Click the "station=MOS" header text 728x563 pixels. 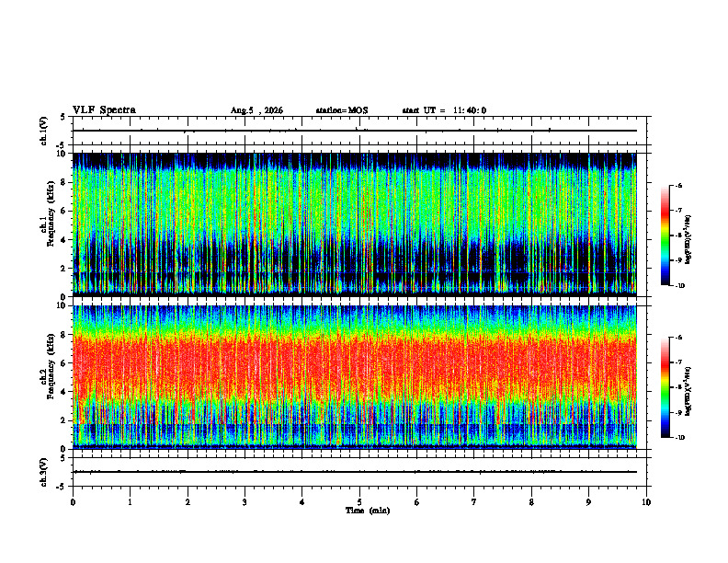click(342, 110)
